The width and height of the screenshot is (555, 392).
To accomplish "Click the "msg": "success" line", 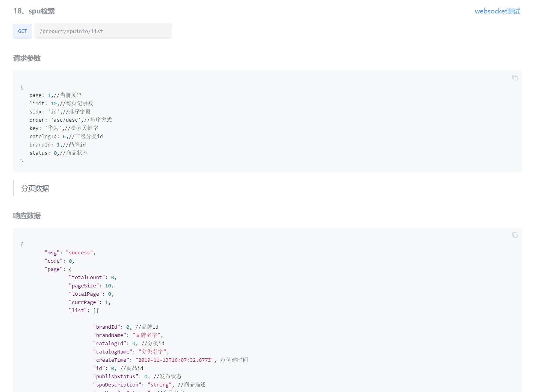I will (70, 253).
